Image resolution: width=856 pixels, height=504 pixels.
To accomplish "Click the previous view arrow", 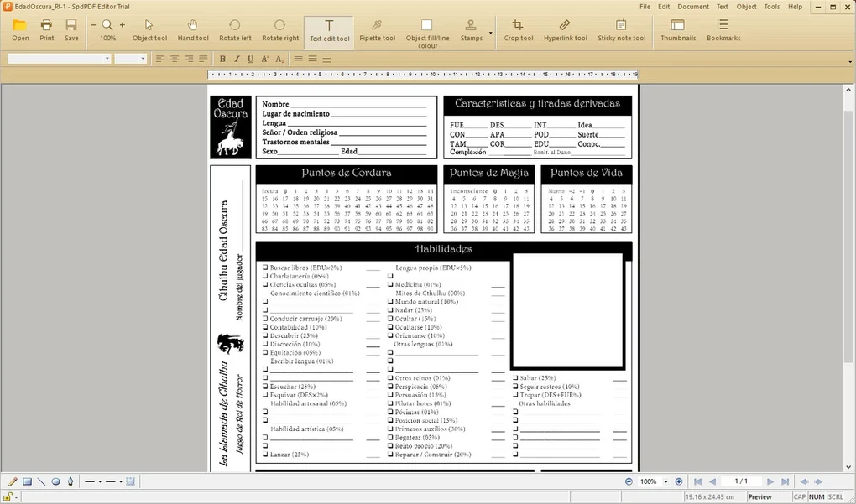I will [x=804, y=481].
